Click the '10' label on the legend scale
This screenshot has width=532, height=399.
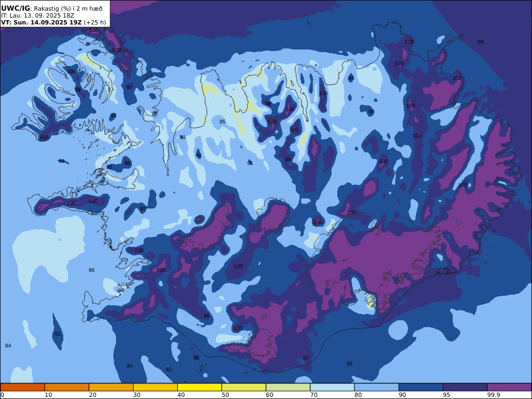pos(48,395)
